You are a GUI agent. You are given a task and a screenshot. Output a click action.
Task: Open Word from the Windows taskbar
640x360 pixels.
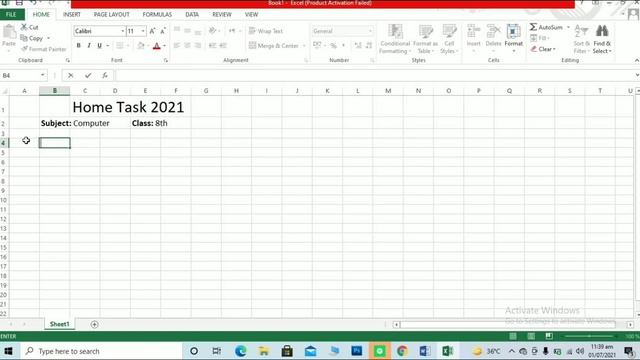click(x=424, y=351)
